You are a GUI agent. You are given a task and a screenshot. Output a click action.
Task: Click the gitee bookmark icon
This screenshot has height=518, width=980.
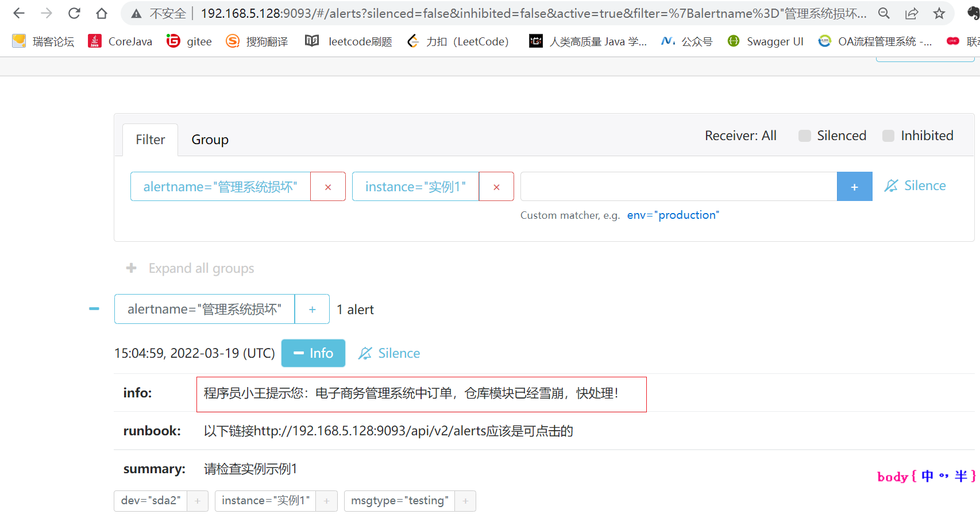pos(173,41)
